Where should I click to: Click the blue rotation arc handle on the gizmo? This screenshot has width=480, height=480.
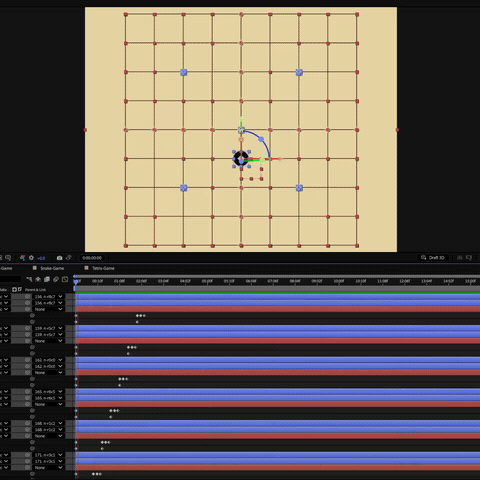[261, 139]
